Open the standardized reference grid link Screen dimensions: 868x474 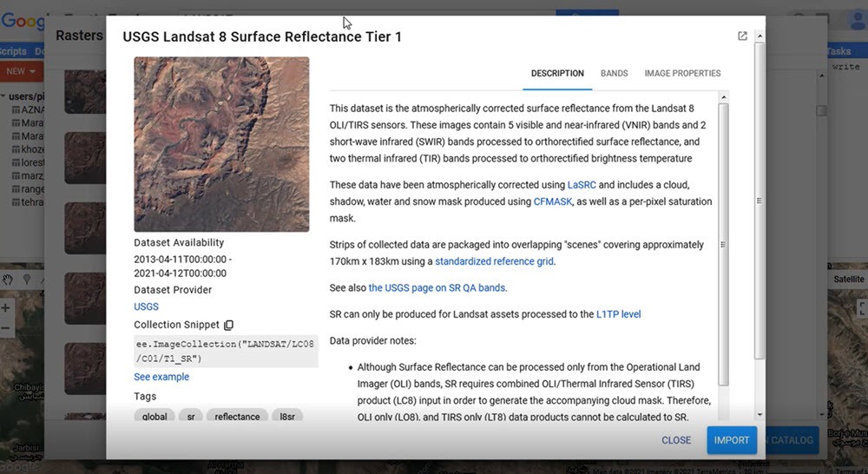(494, 261)
